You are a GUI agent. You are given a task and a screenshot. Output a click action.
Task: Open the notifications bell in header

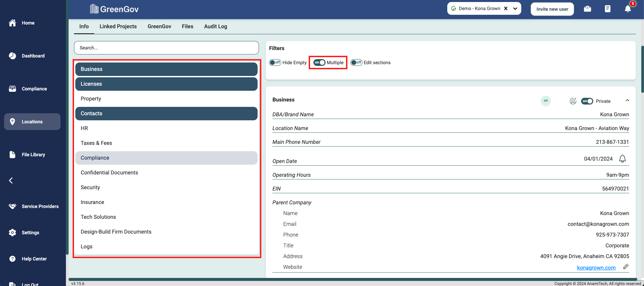tap(628, 9)
